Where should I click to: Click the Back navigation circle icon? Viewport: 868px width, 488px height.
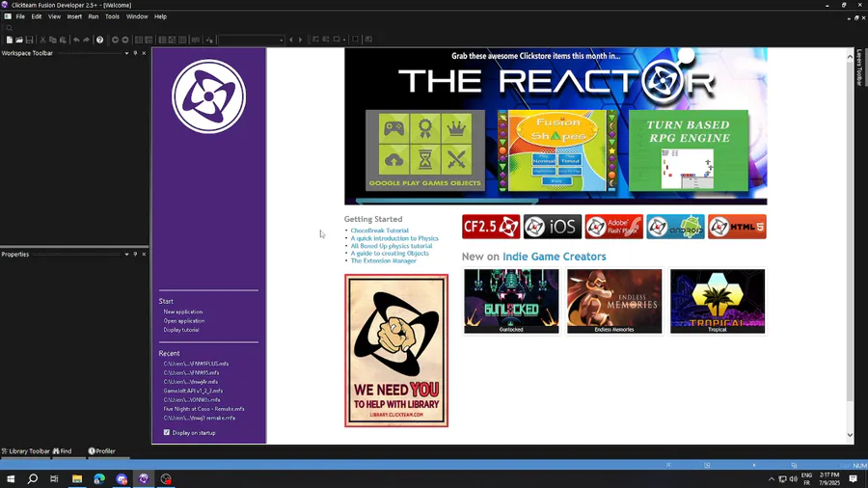115,40
